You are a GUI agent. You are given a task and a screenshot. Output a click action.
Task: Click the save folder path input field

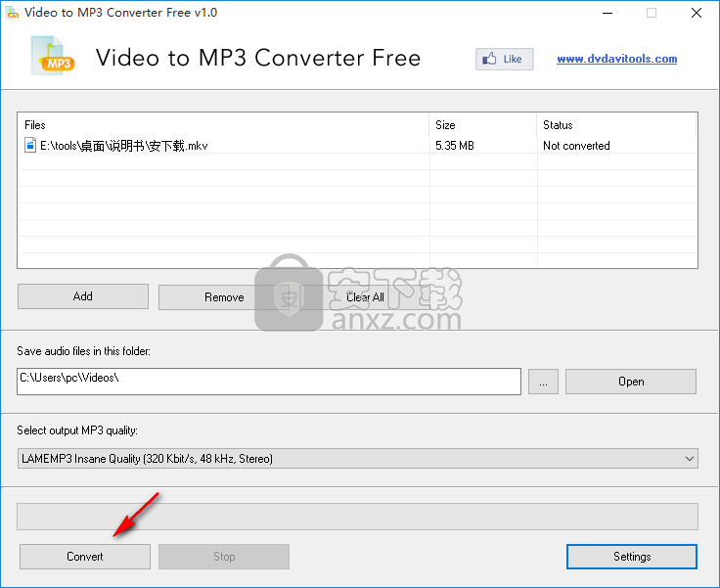[269, 382]
